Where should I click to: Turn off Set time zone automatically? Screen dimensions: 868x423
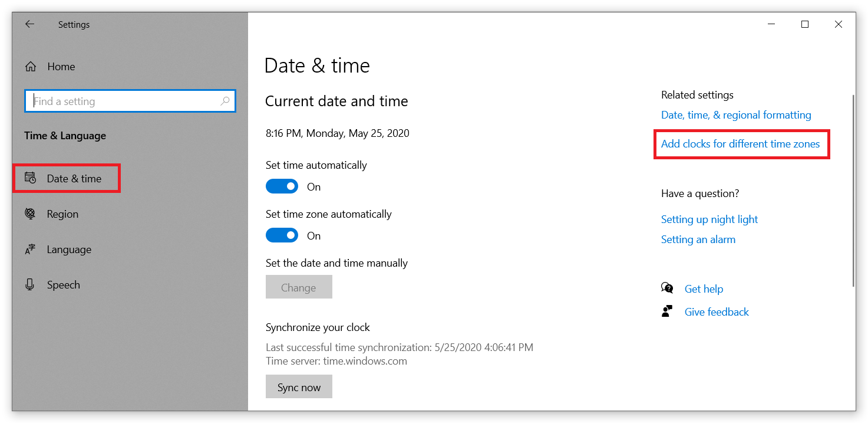[x=282, y=235]
